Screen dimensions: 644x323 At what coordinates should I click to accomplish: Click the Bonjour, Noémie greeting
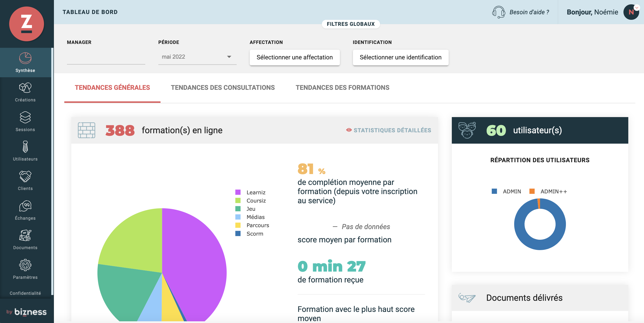592,12
